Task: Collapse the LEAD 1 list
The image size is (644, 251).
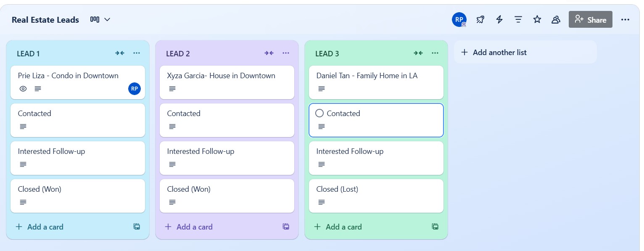Action: (x=120, y=53)
